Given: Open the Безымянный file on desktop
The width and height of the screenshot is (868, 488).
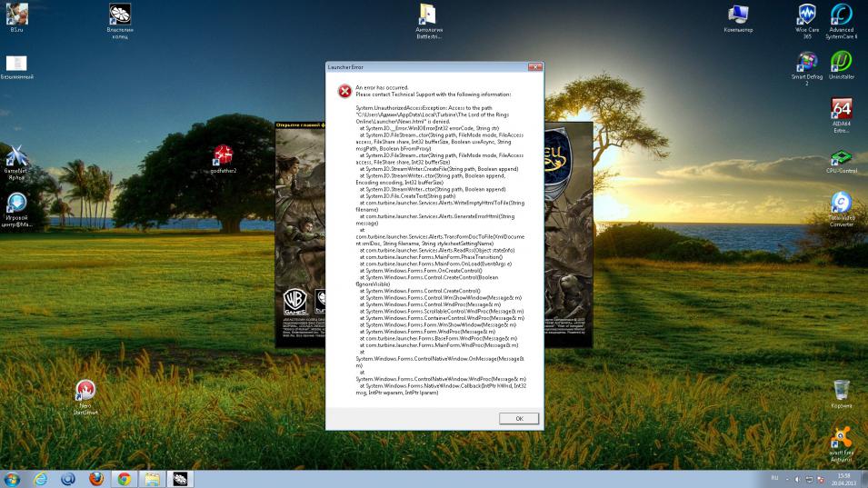Looking at the screenshot, I should [16, 67].
